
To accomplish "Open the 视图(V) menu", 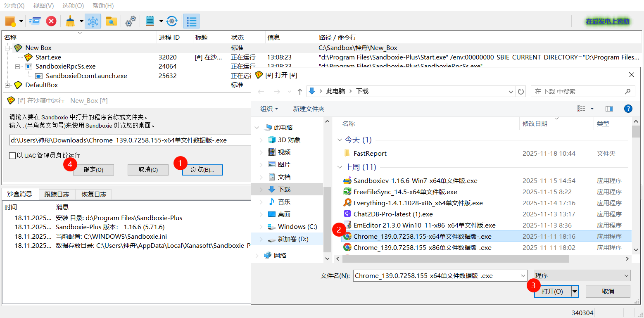I will (x=43, y=6).
